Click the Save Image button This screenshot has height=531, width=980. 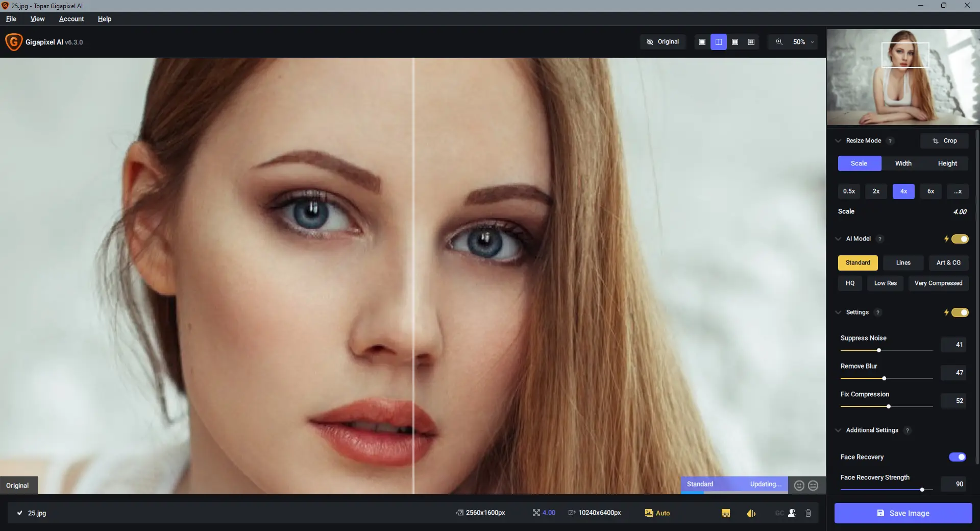pos(903,513)
